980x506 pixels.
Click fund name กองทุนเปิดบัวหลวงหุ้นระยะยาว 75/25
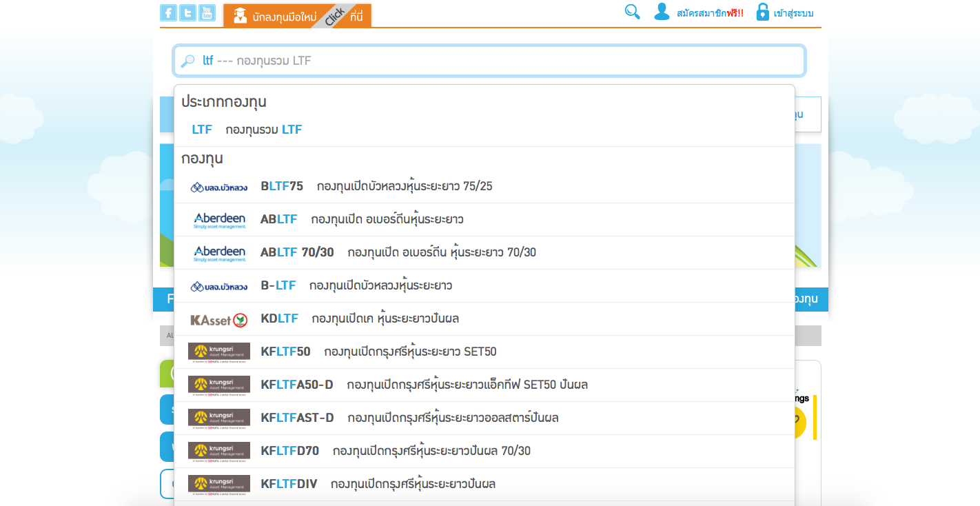[405, 186]
